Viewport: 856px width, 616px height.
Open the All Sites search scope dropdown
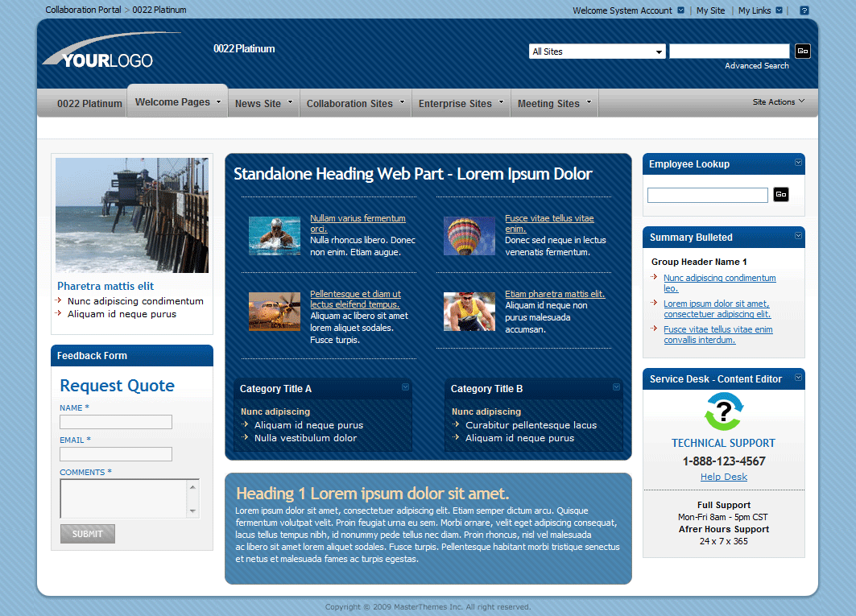(x=660, y=51)
